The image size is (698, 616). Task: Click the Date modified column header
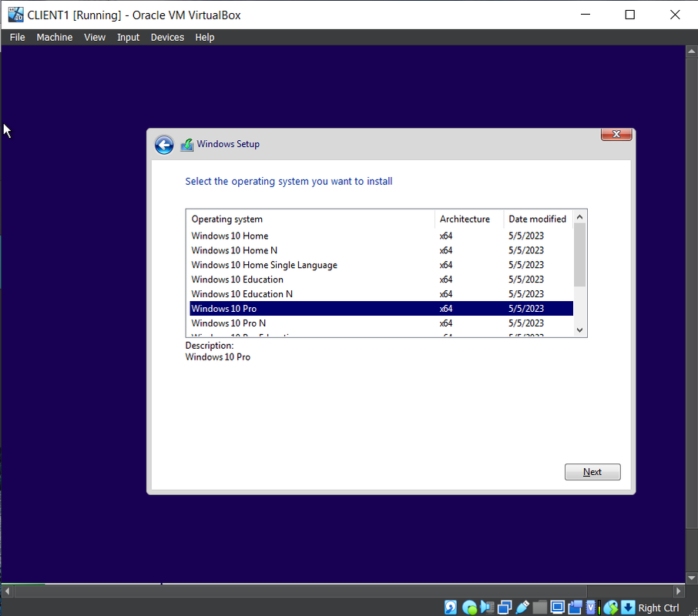point(539,219)
